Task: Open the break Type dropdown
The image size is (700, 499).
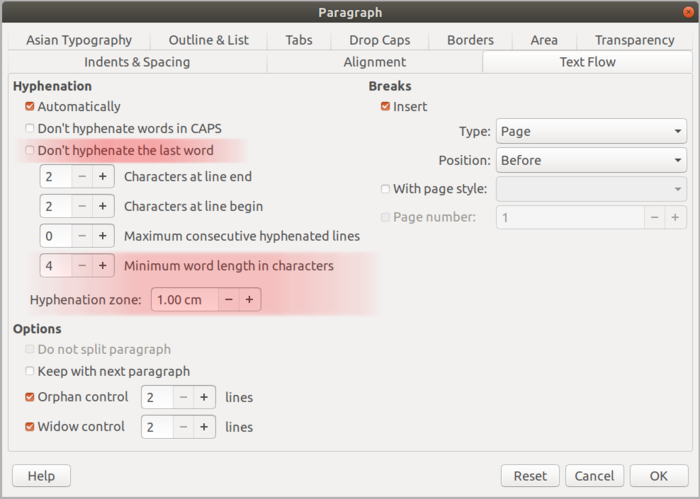Action: click(590, 131)
